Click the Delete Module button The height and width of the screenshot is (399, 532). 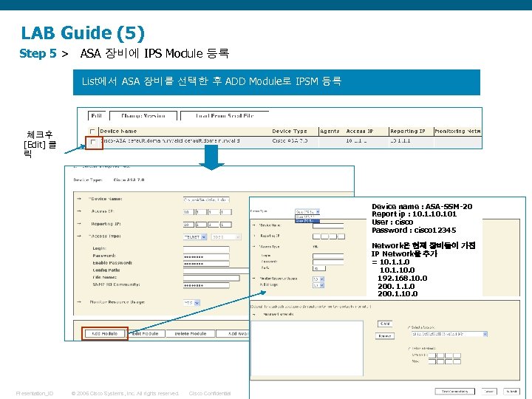click(191, 333)
